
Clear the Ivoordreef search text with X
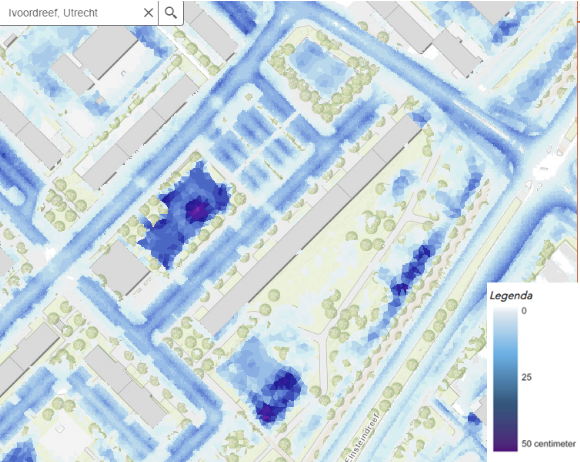pyautogui.click(x=148, y=13)
